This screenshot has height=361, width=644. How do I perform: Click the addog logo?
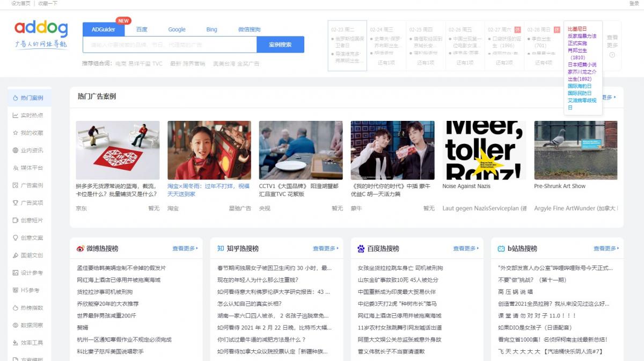[41, 35]
